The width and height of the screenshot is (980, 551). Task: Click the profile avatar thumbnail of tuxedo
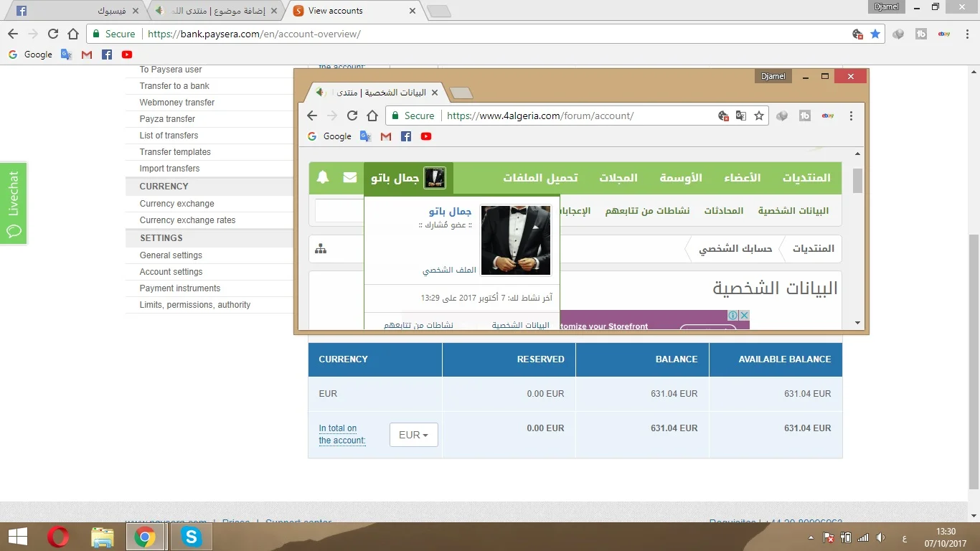coord(515,240)
